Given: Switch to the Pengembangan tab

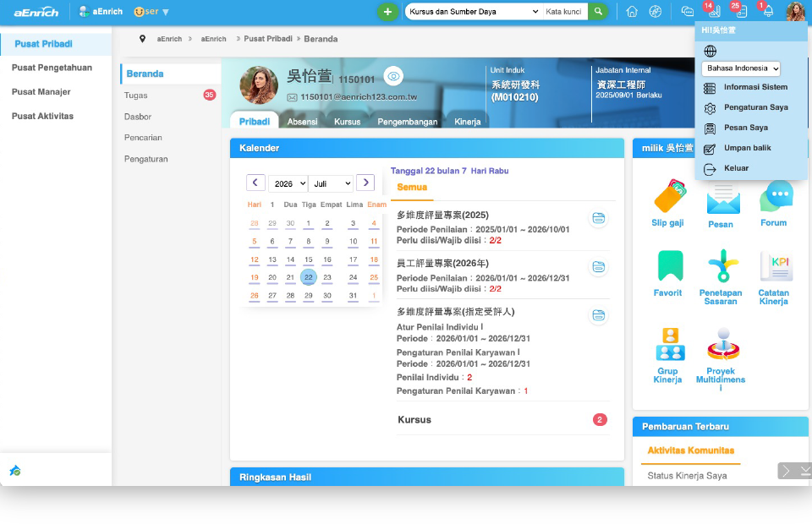Looking at the screenshot, I should (408, 122).
